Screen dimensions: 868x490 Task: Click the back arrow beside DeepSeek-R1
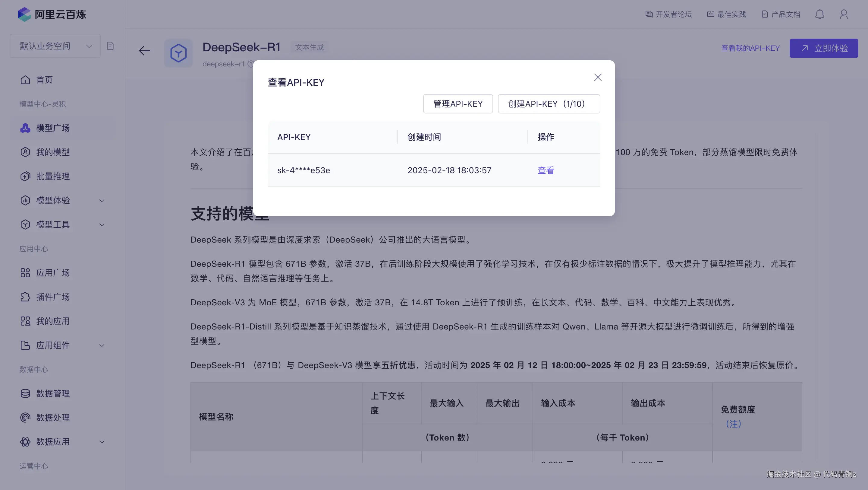[144, 51]
